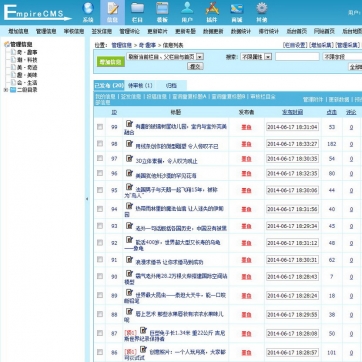The width and height of the screenshot is (362, 362).
Task: Click the edit icon for article ID 95
Action: coord(129,187)
